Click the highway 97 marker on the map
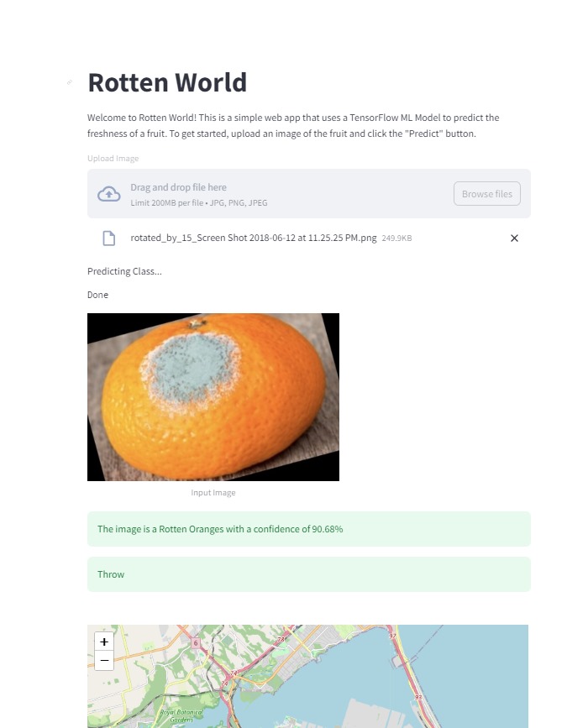The height and width of the screenshot is (728, 588). [391, 636]
